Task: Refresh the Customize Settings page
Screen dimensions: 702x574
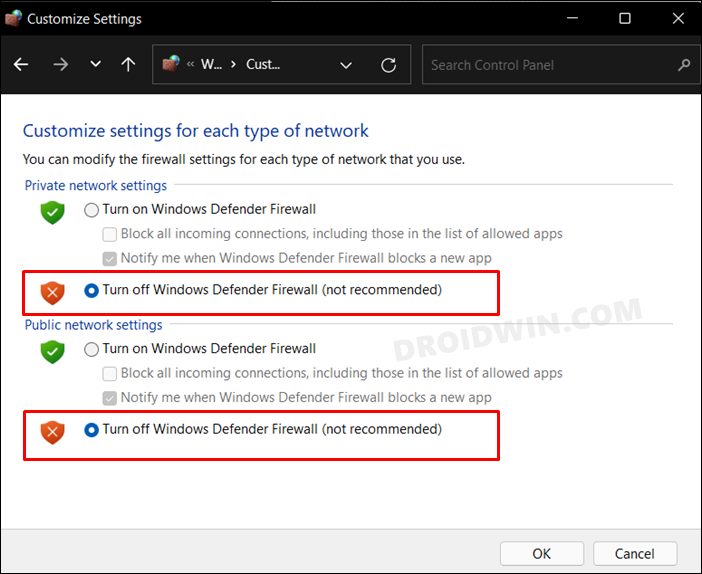Action: [x=388, y=65]
